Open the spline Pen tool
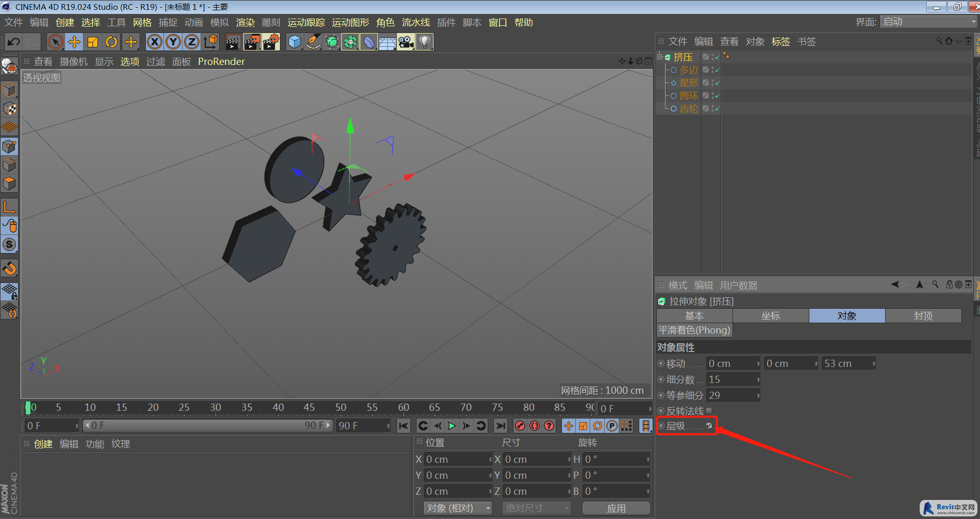Image resolution: width=980 pixels, height=519 pixels. click(x=313, y=42)
